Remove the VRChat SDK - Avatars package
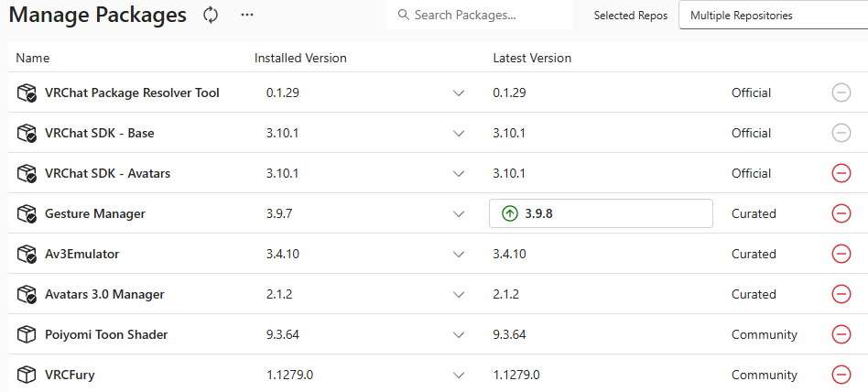Image resolution: width=868 pixels, height=392 pixels. (x=841, y=173)
